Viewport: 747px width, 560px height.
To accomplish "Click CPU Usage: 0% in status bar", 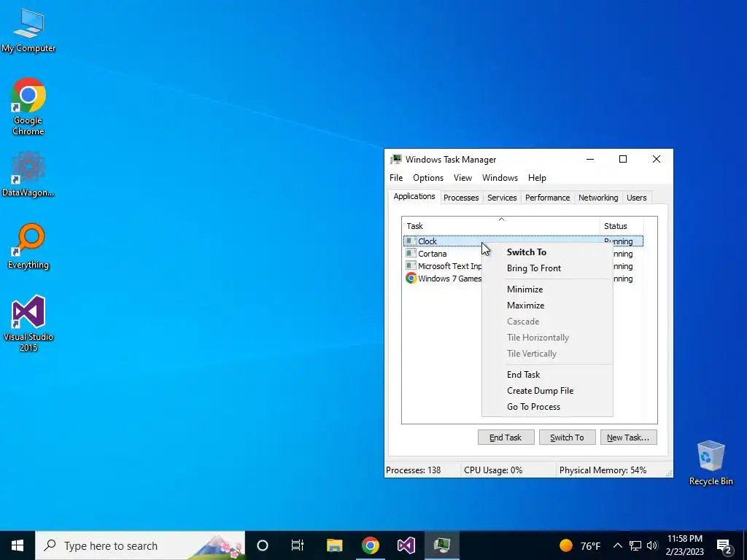I will (493, 470).
